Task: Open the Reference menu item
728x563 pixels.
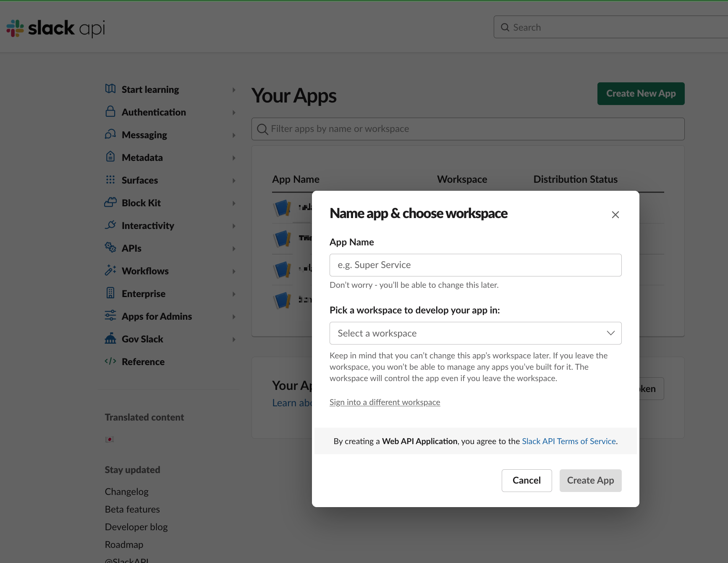Action: (x=143, y=362)
